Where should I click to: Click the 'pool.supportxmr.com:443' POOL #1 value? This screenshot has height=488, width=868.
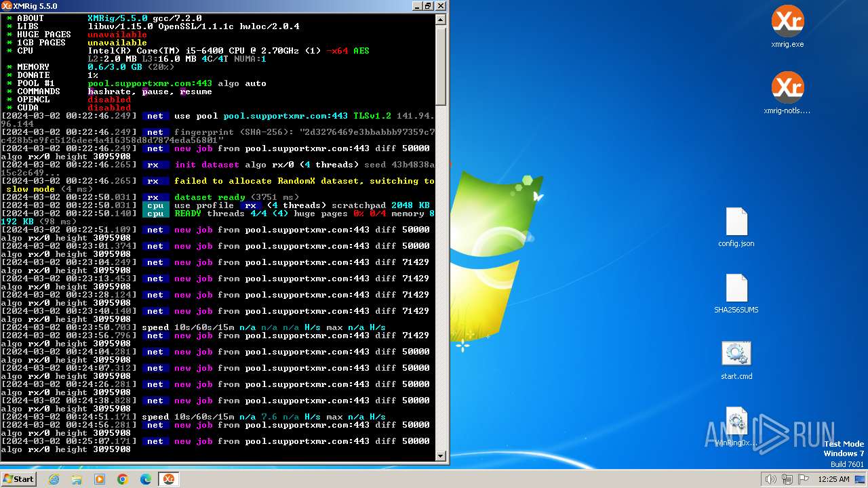point(150,83)
